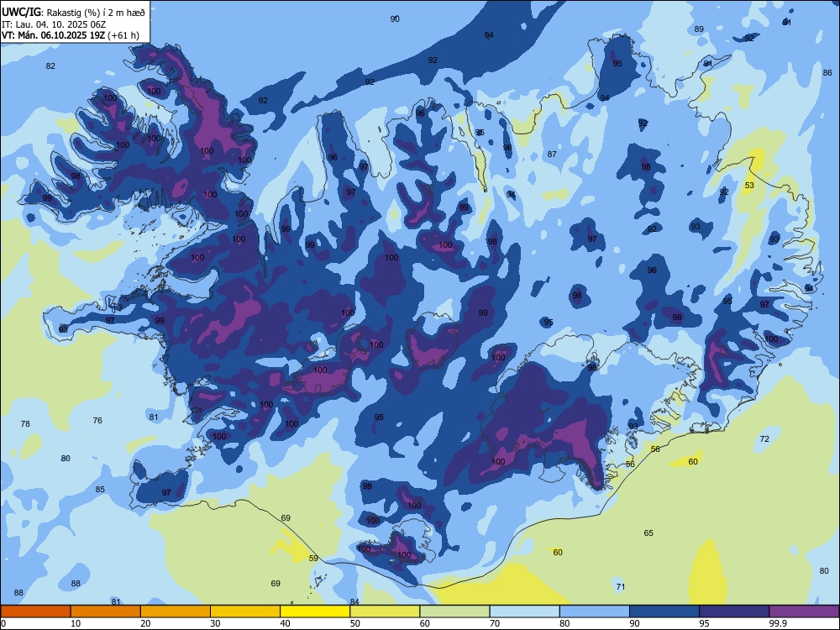Select the 10–20 orange legend swatch
Screen dimensions: 840x630
pos(106,612)
